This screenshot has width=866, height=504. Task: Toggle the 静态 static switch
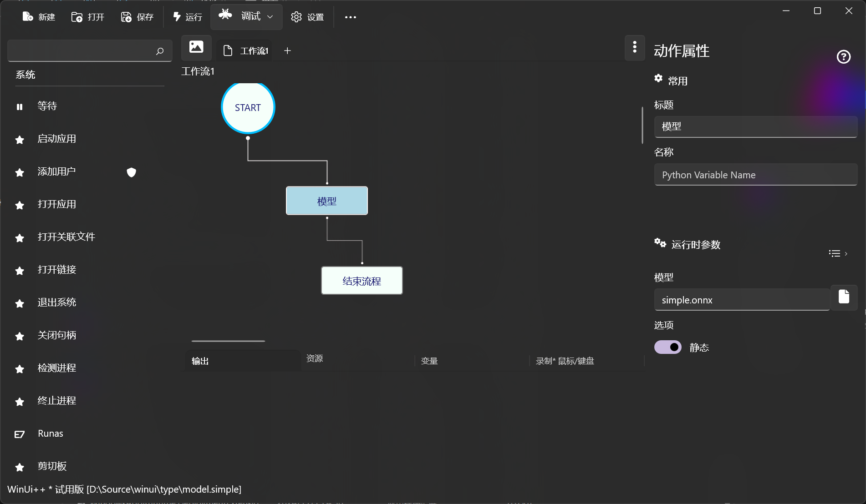click(667, 347)
